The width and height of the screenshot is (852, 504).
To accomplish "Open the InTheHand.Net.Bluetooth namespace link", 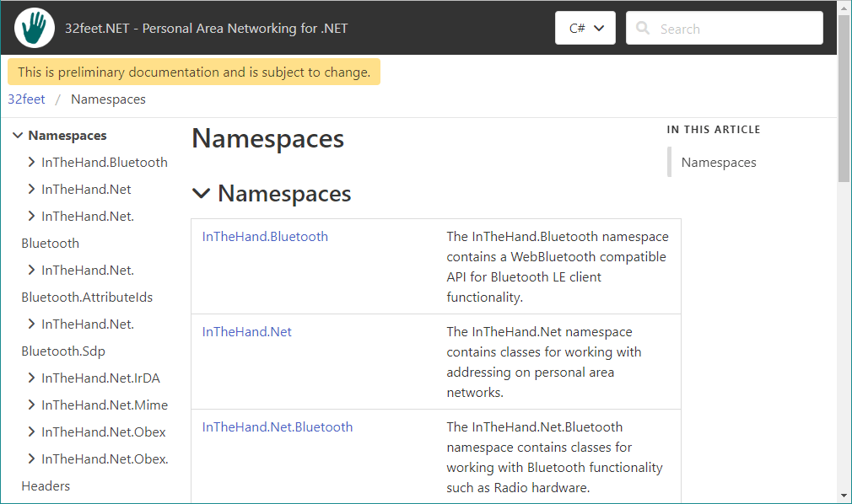I will click(277, 426).
